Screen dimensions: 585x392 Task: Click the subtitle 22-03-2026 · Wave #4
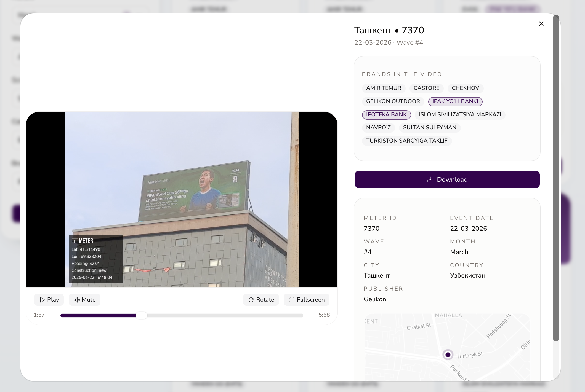389,42
